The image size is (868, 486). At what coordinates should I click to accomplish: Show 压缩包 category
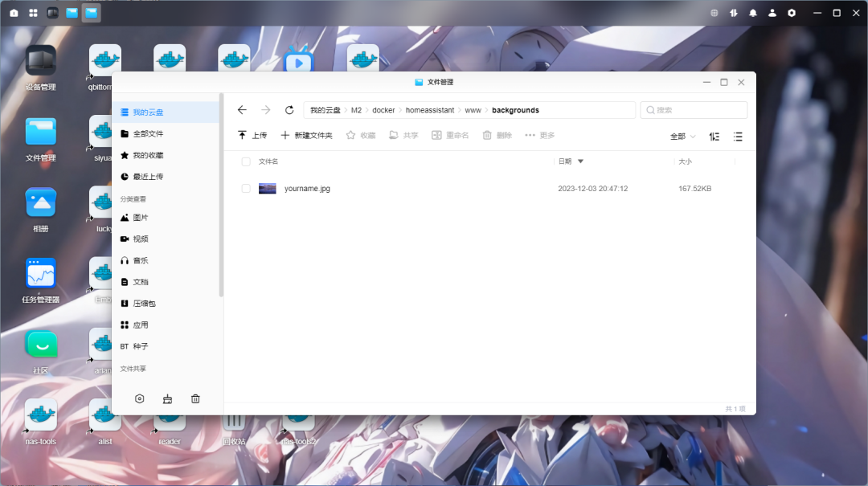click(x=166, y=304)
